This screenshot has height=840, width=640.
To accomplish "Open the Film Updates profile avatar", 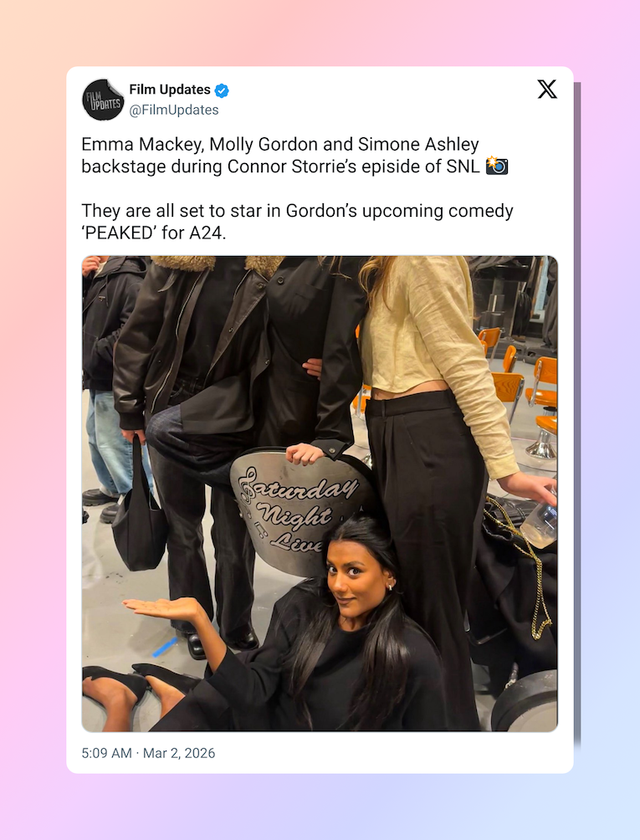I will point(103,100).
